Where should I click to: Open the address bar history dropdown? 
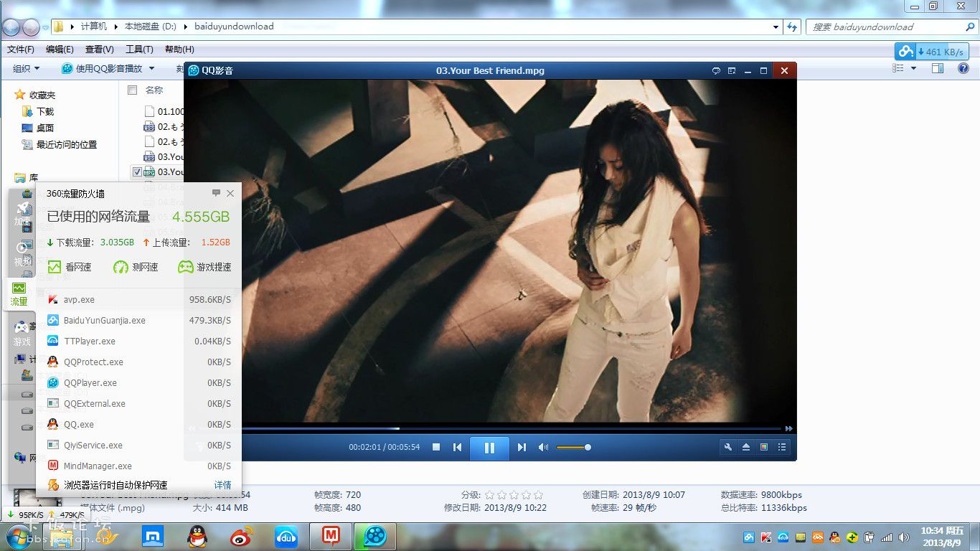(x=776, y=27)
